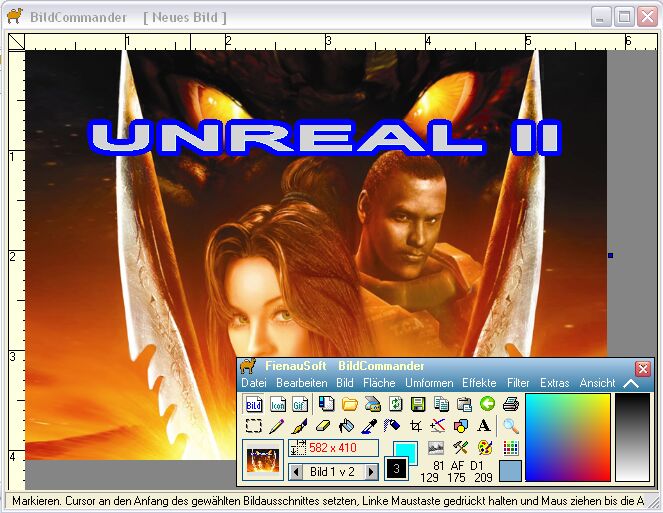Go to next image with right arrow

(x=371, y=471)
